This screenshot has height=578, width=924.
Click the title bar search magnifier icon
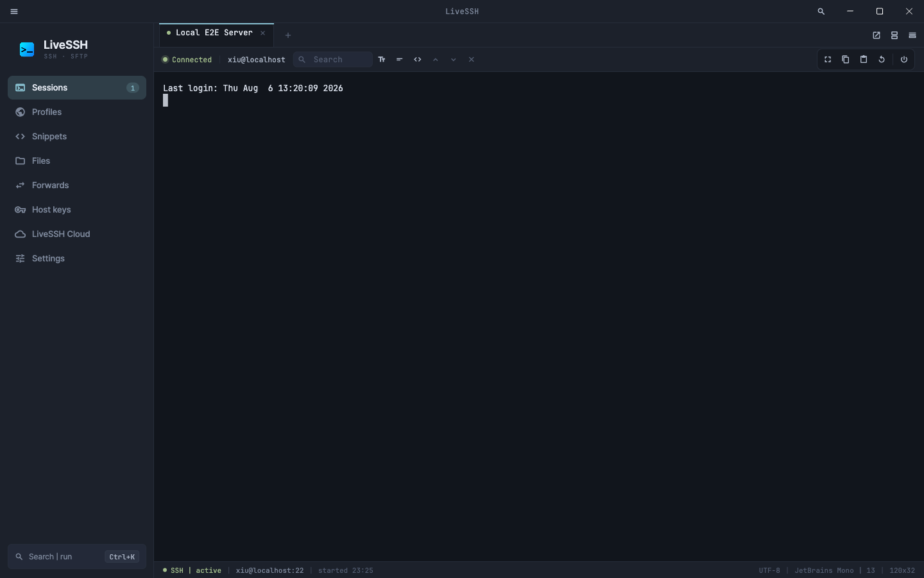coord(821,12)
